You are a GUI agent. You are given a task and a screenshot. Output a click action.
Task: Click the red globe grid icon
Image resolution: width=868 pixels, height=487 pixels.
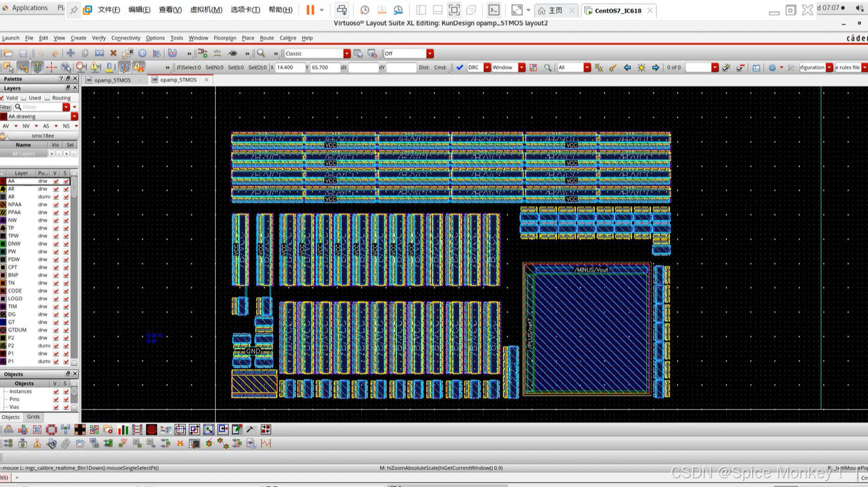[152, 430]
